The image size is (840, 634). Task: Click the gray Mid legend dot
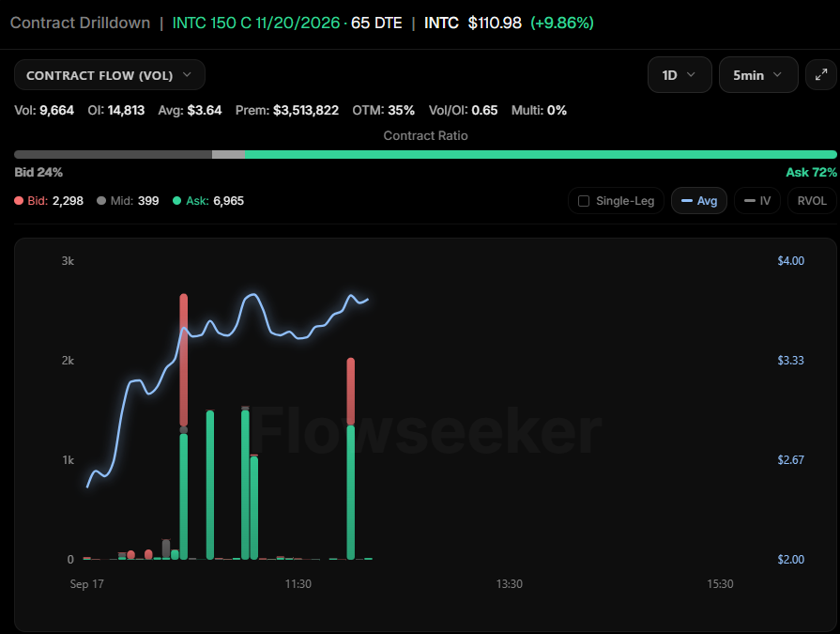(100, 201)
